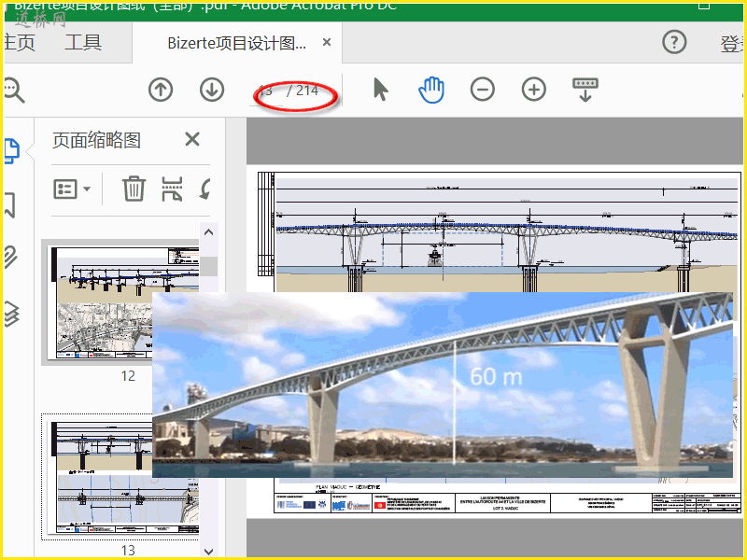Delete selected pages with trash icon

click(x=134, y=189)
